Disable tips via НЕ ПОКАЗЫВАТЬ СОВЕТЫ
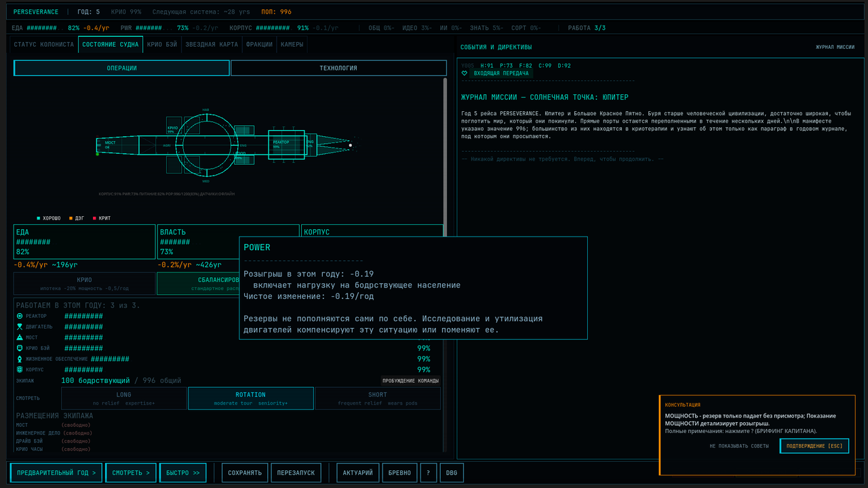Image resolution: width=868 pixels, height=488 pixels. point(739,446)
